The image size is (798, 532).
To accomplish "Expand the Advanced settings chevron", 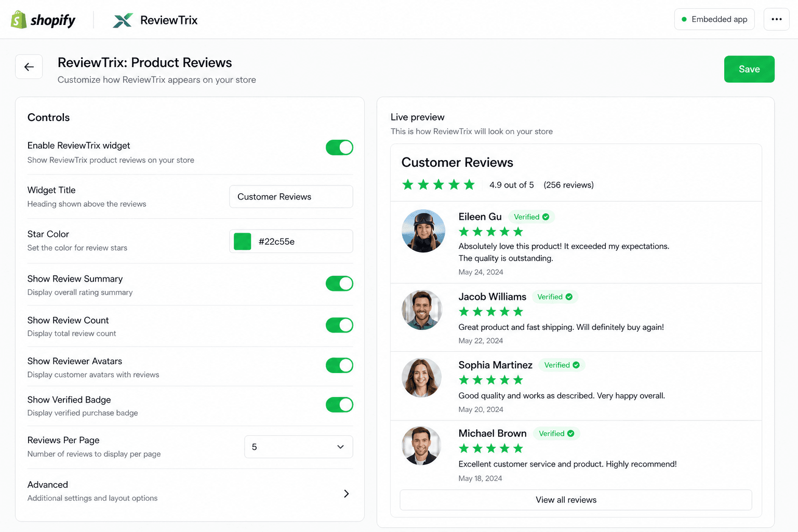I will click(x=347, y=494).
